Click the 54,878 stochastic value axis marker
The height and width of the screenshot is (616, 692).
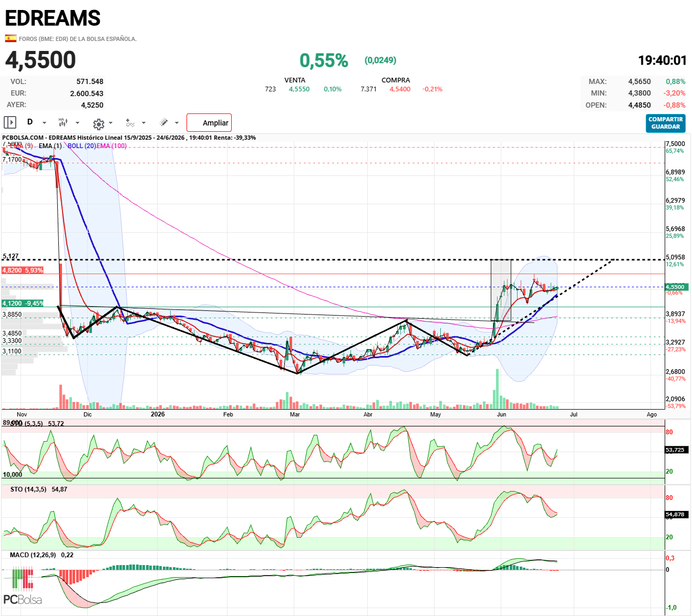[675, 514]
